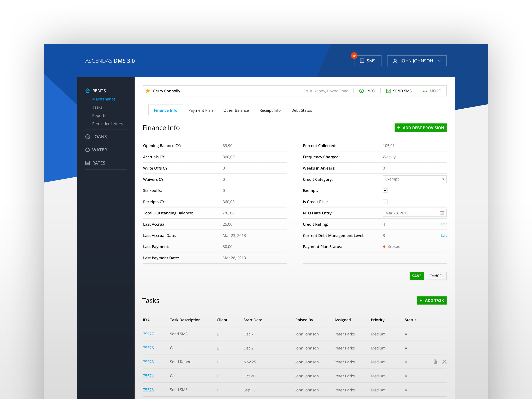The image size is (532, 399).
Task: Delete task 75575 with the X icon
Action: [x=444, y=362]
